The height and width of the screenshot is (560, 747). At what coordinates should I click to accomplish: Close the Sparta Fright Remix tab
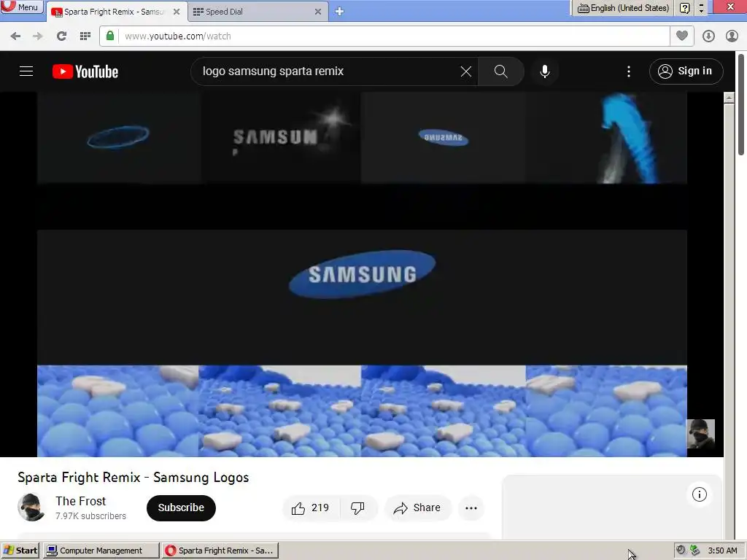pyautogui.click(x=177, y=12)
